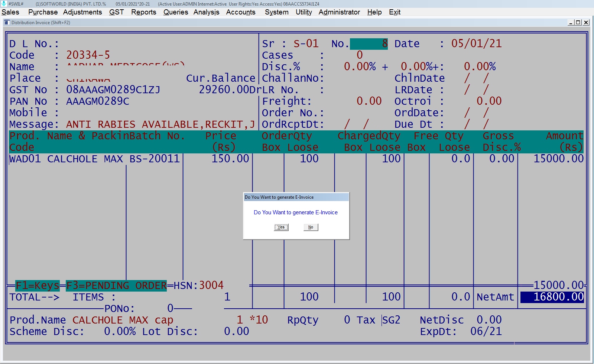Click the Gross Disc.% column header
This screenshot has height=364, width=594.
click(x=502, y=142)
